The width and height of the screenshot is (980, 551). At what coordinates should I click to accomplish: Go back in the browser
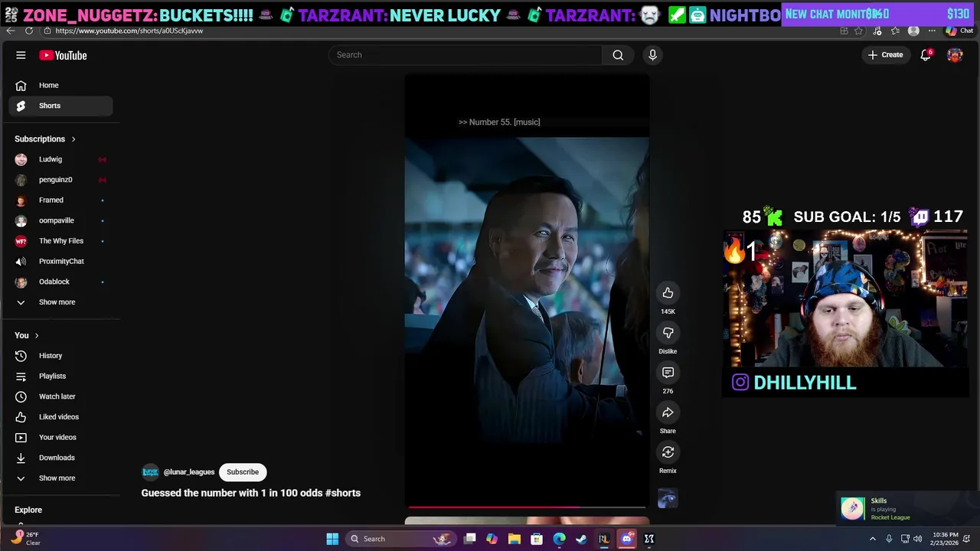point(10,31)
